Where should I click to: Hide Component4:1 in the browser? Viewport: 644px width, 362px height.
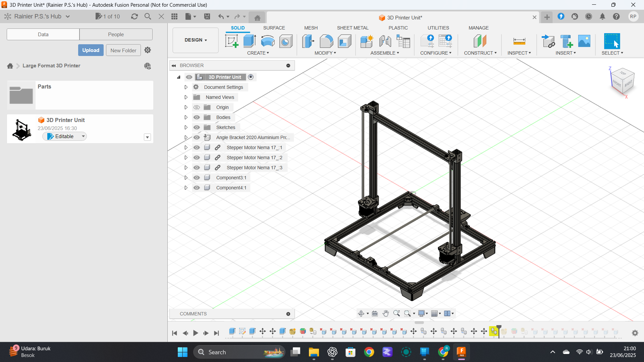pyautogui.click(x=197, y=187)
